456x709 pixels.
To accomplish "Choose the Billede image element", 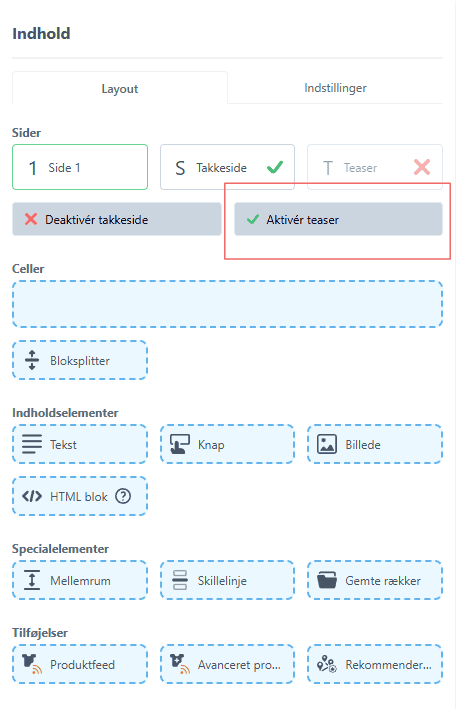I will [x=375, y=444].
